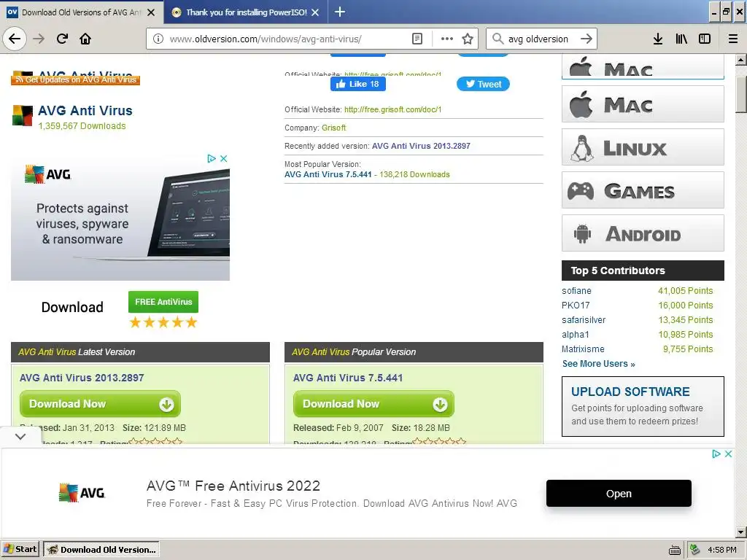Click the search magnifier icon
The image size is (747, 560).
pos(498,39)
